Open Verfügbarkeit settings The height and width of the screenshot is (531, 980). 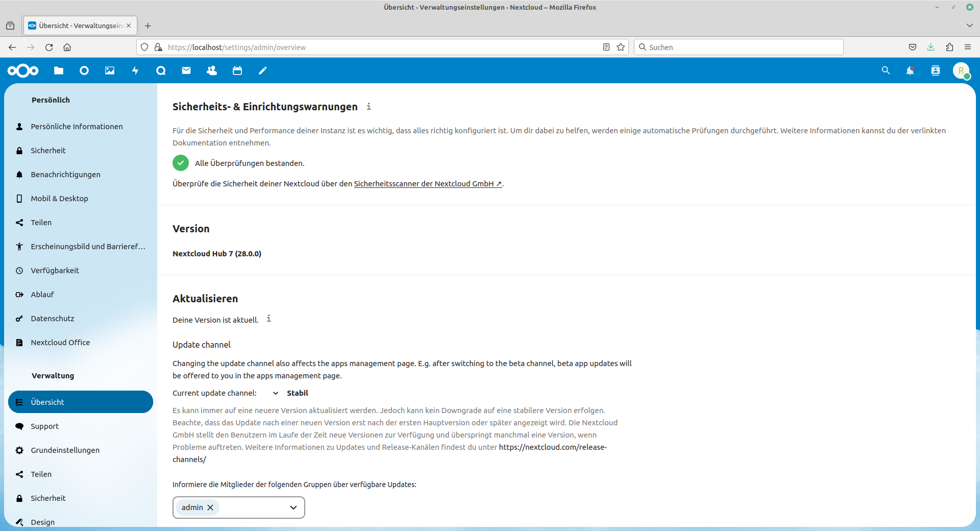point(81,271)
